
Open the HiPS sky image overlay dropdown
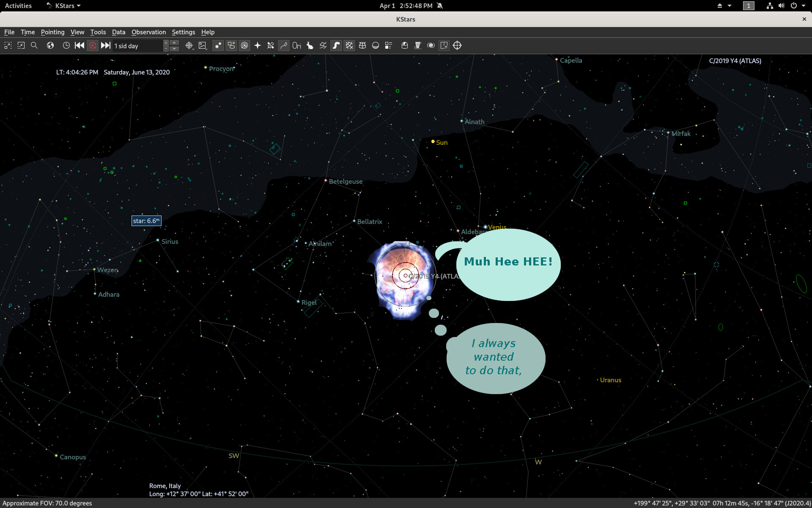point(203,45)
